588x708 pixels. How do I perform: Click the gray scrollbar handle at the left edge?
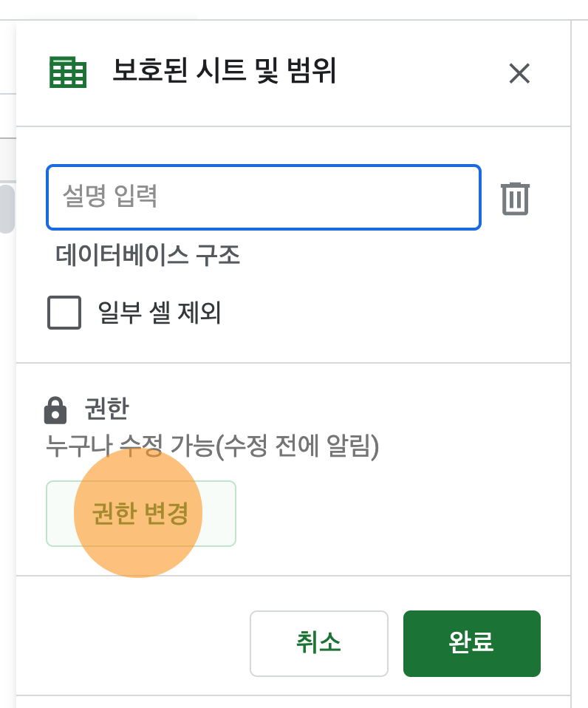(x=7, y=208)
